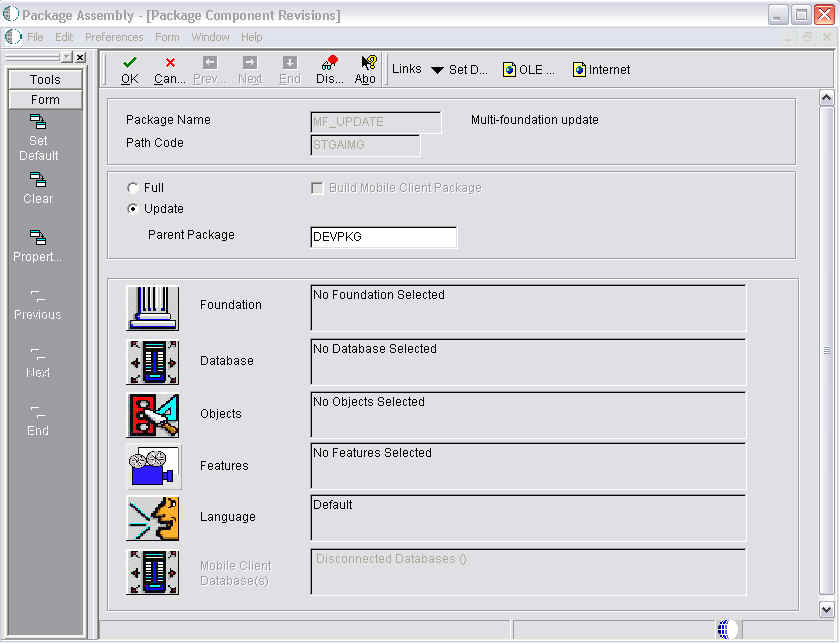Open the Help menu

click(251, 37)
